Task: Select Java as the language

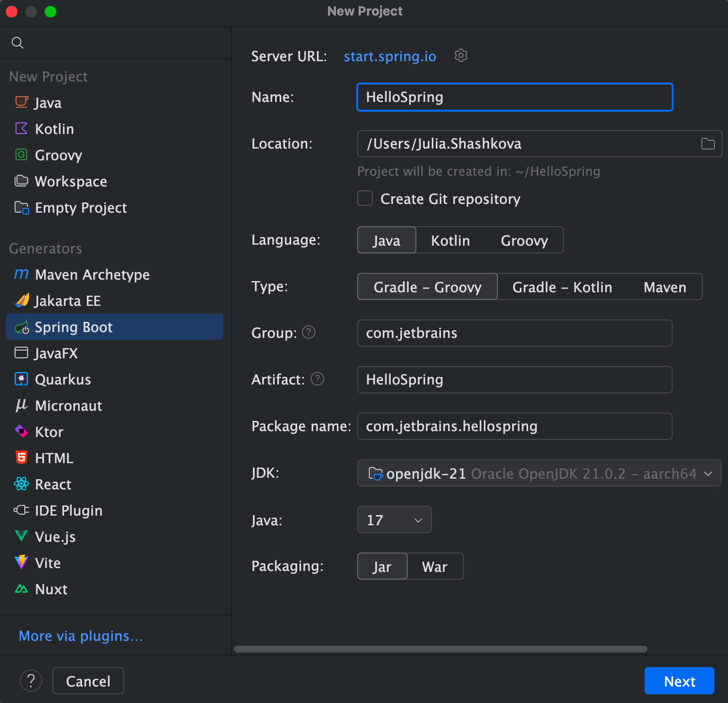Action: (387, 240)
